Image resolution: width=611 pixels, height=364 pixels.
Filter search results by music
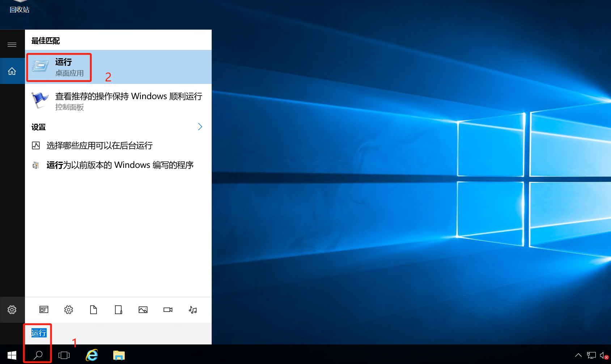pos(193,310)
